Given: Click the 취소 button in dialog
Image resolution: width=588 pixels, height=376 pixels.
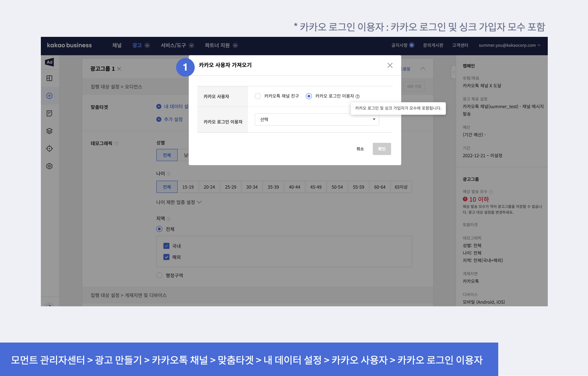Looking at the screenshot, I should [360, 149].
